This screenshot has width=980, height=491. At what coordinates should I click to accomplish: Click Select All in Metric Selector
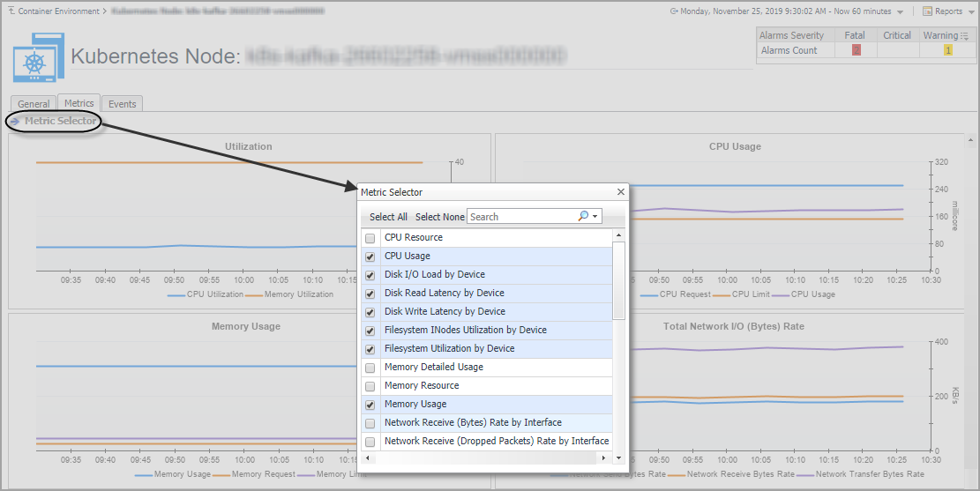[388, 217]
